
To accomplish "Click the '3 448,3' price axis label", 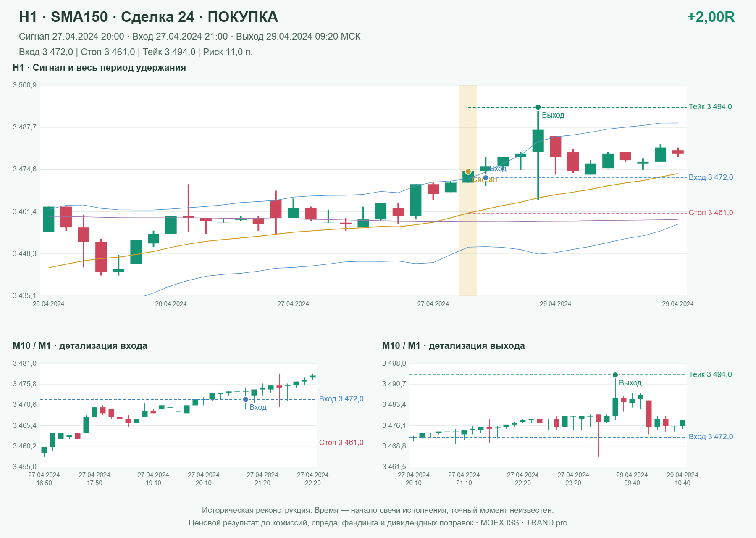I will 24,254.
